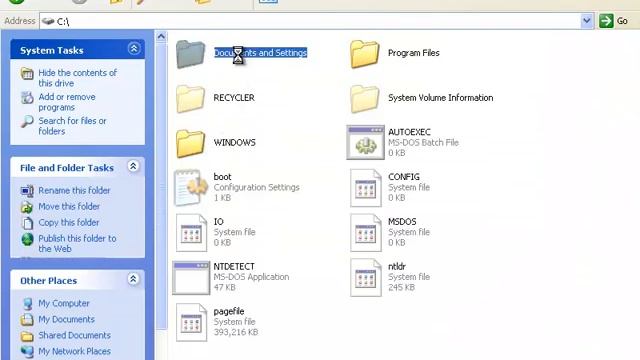Select the Documents and Settings folder icon
Screen dimensions: 640x360
[x=190, y=54]
